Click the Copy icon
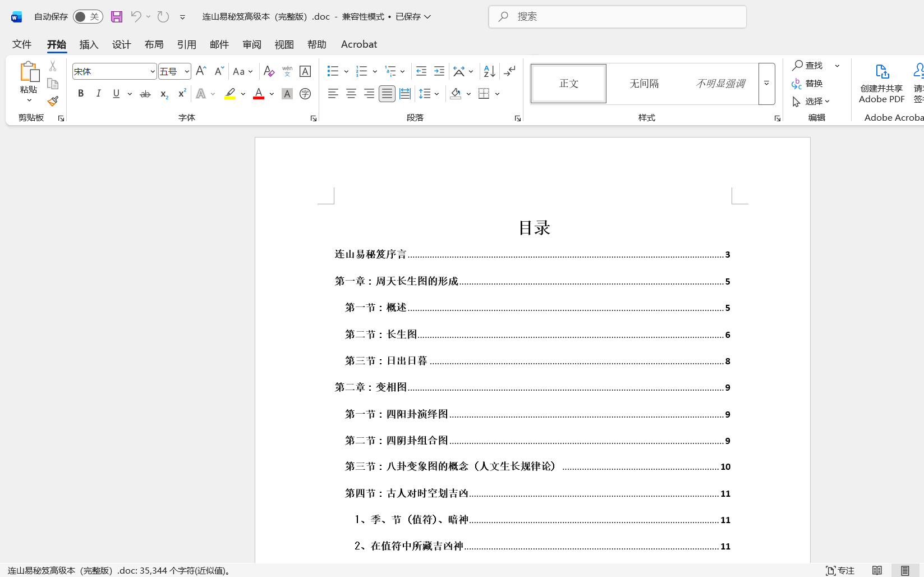924x577 pixels. point(53,84)
